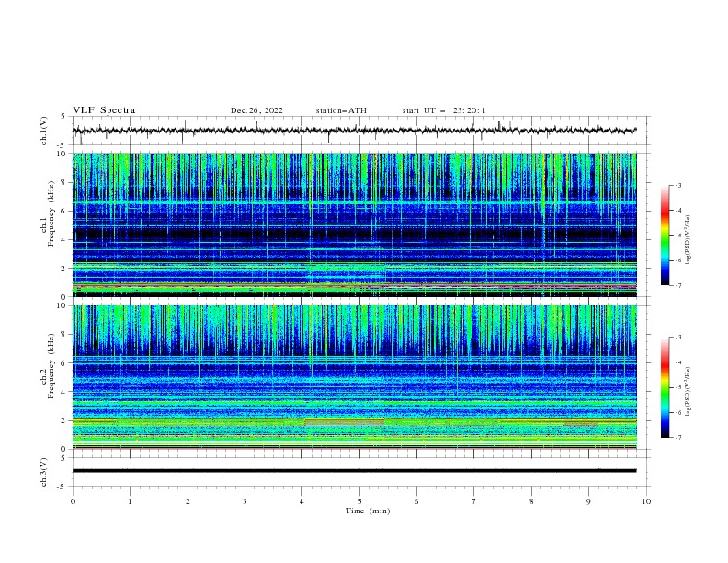
Task: Click the "10" tick on ch.2 frequency axis
Action: pos(63,305)
